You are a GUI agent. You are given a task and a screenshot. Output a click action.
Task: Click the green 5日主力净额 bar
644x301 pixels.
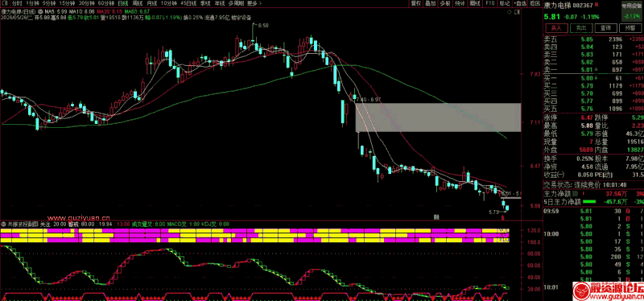click(589, 202)
